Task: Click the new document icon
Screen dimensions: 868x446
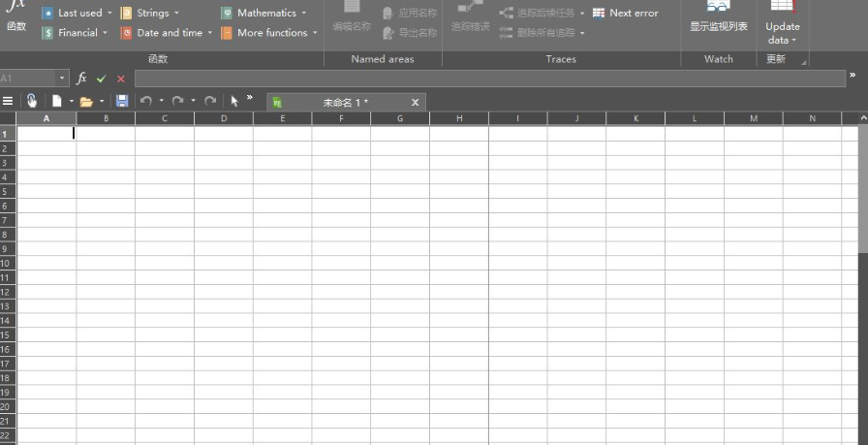Action: pos(57,101)
